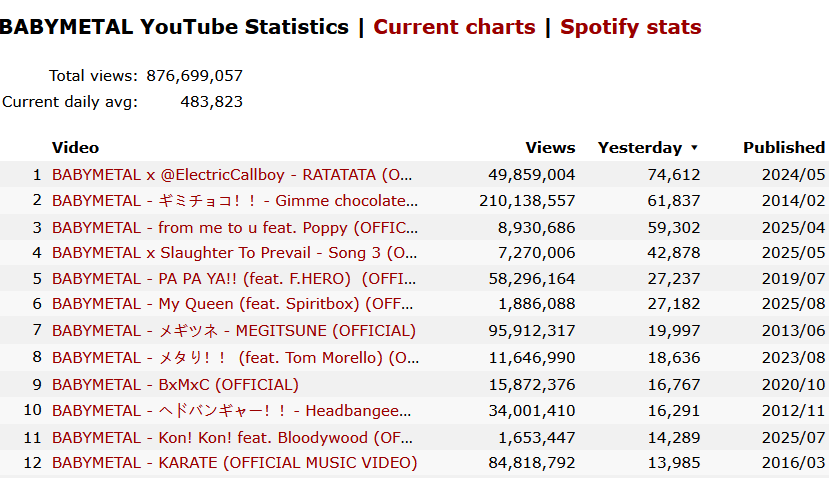Open the Gimme chocolate video link
The image size is (838, 493).
tap(235, 201)
